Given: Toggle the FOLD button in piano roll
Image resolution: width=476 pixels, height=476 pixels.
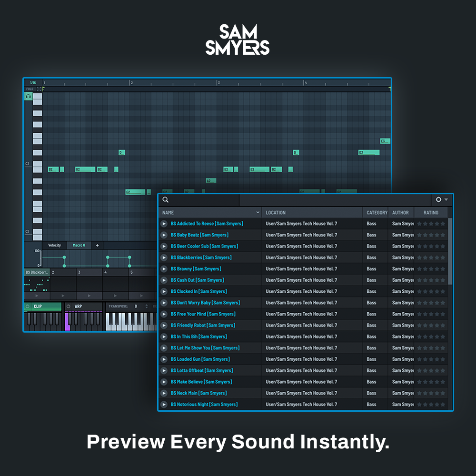Looking at the screenshot, I should click(x=30, y=89).
